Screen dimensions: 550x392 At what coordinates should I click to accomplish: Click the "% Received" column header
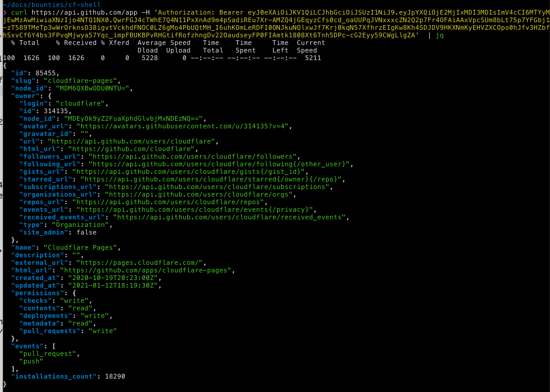coord(76,43)
